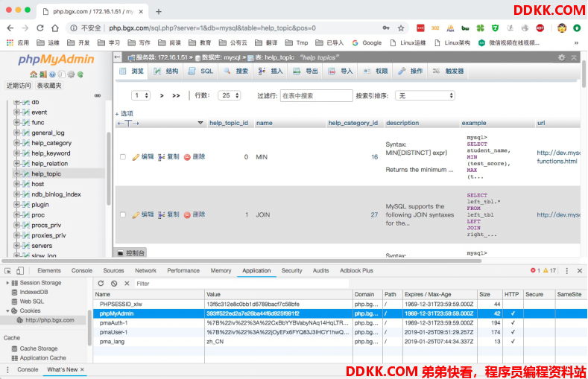Image resolution: width=588 pixels, height=379 pixels.
Task: Open column options triangle dropdown
Action: pos(200,123)
